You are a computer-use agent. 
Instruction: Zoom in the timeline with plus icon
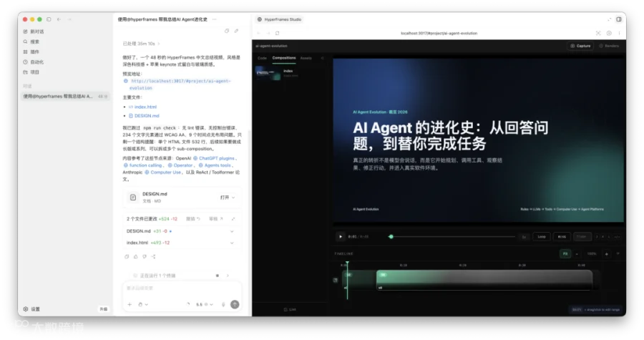(606, 254)
